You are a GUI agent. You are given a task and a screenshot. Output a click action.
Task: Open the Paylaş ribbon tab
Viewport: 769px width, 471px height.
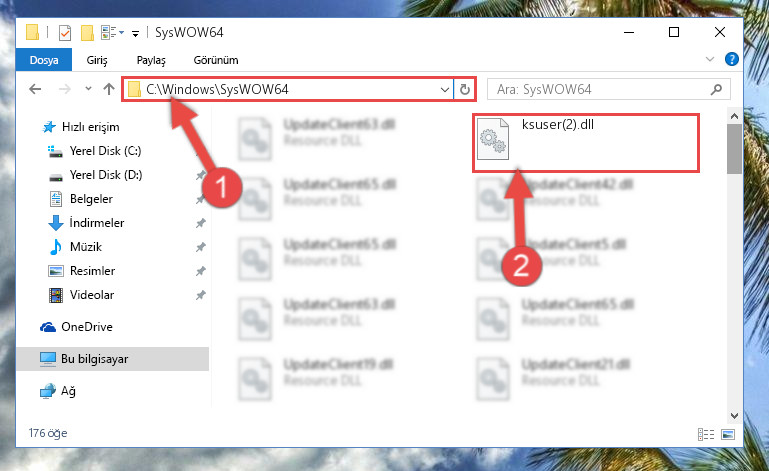click(x=151, y=60)
